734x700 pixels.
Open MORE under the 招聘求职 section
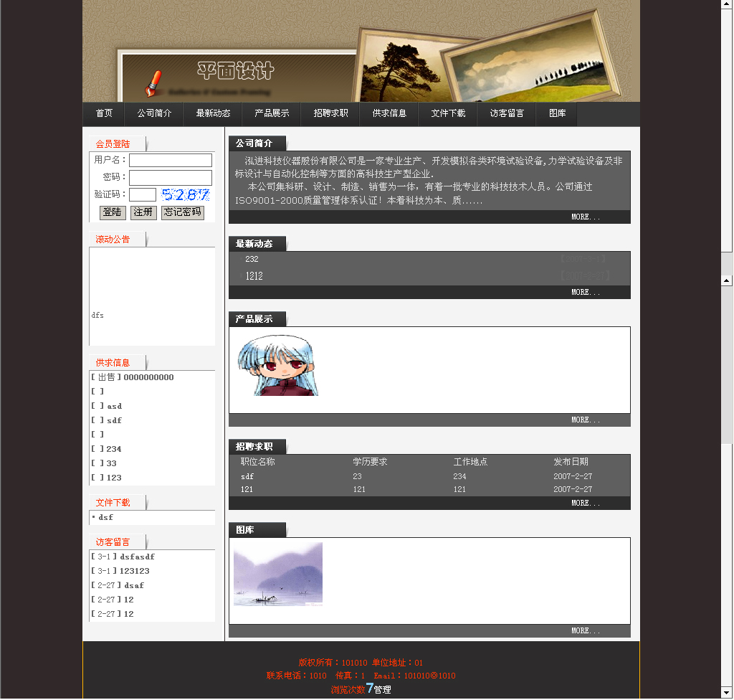click(585, 503)
